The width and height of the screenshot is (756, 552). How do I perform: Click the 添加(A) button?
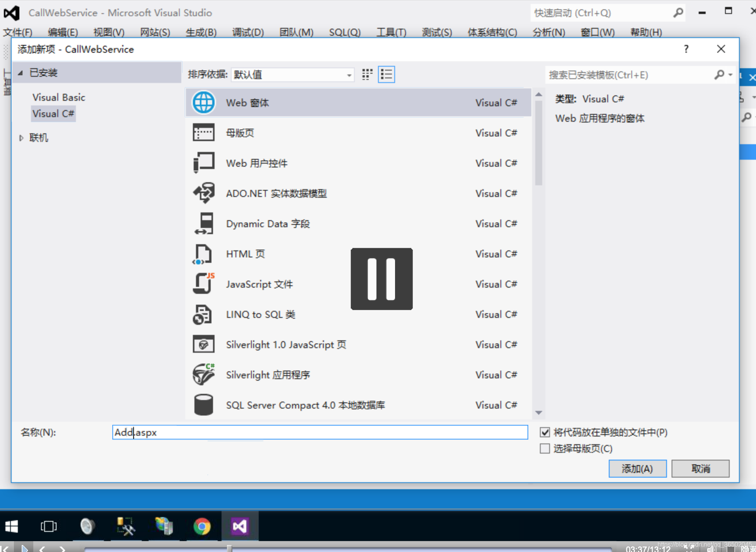click(636, 468)
